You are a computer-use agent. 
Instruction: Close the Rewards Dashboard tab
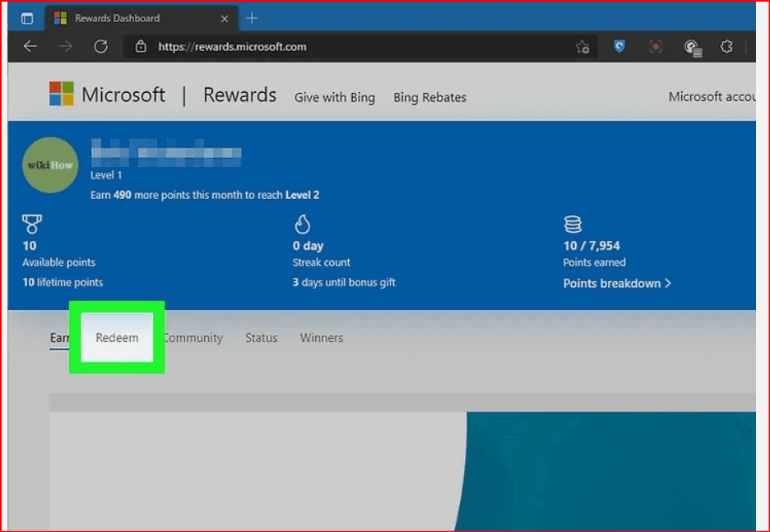tap(225, 19)
